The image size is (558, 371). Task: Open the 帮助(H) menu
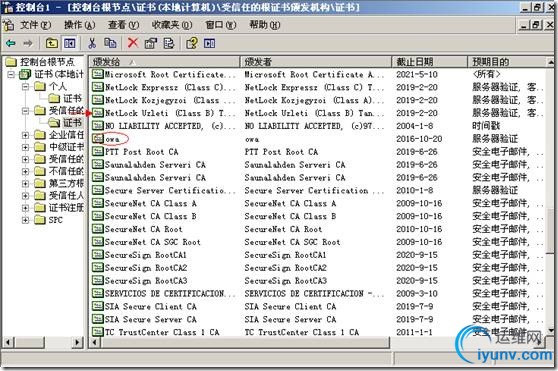(x=264, y=25)
